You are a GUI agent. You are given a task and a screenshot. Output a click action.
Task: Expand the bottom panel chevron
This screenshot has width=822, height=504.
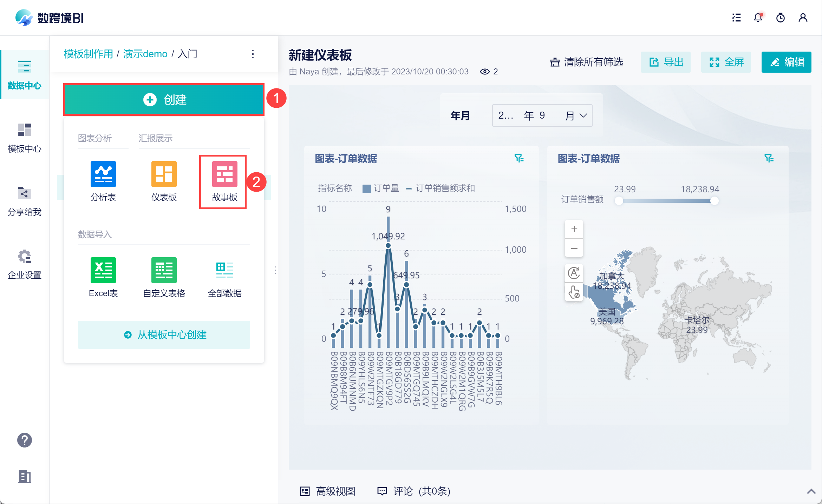(x=811, y=491)
